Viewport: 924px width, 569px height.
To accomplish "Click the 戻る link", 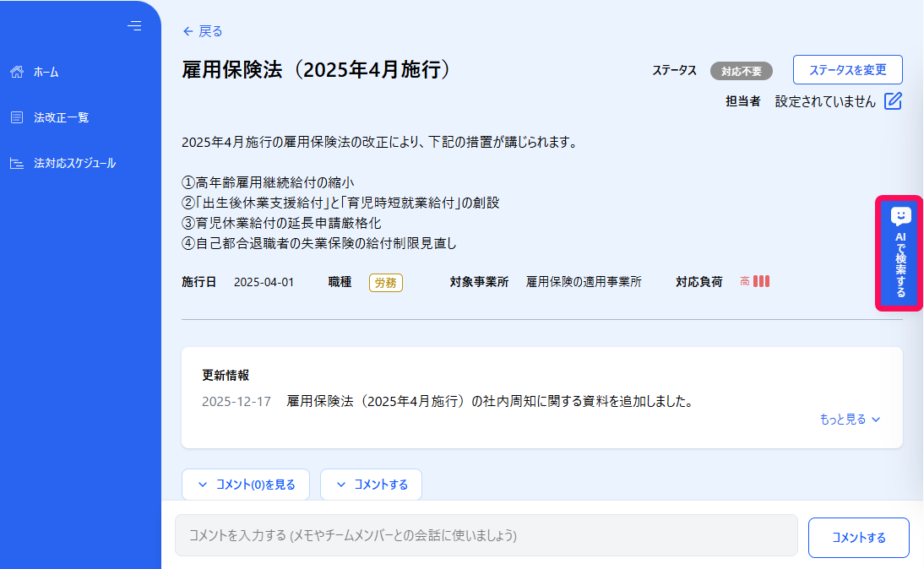I will tap(203, 31).
